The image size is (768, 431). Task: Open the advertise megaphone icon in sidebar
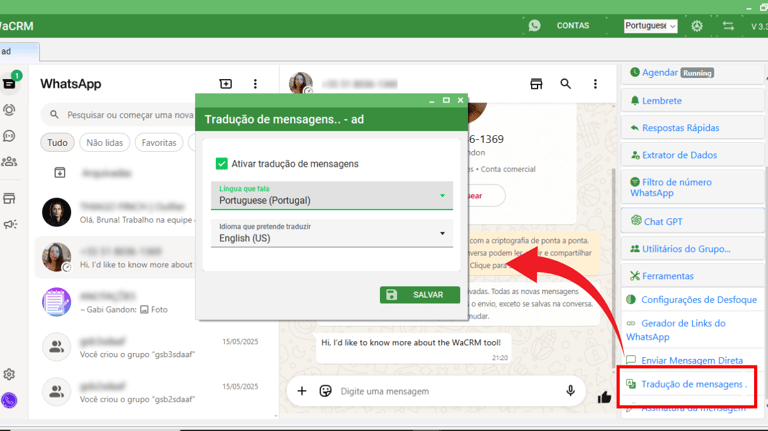pos(9,224)
